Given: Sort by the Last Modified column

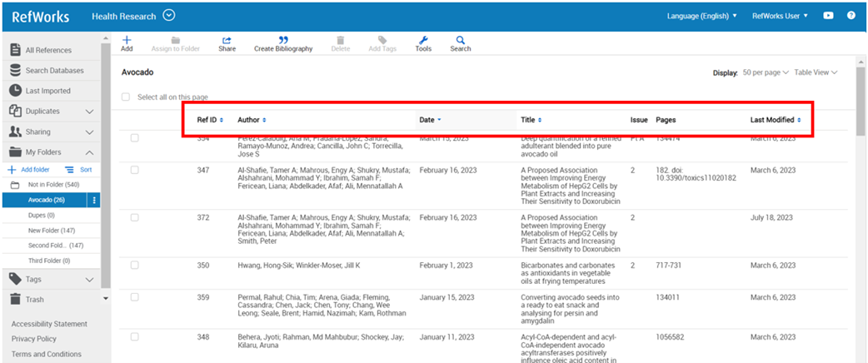Looking at the screenshot, I should pos(776,120).
